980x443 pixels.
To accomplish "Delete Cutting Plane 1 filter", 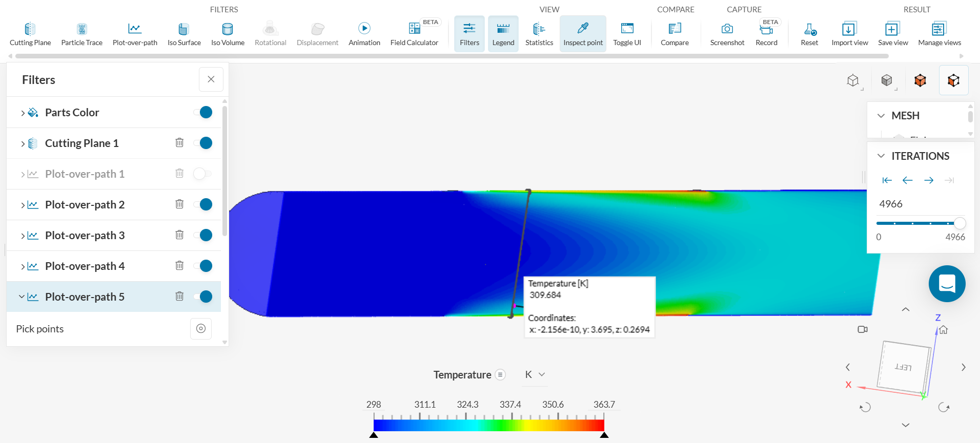I will point(179,143).
